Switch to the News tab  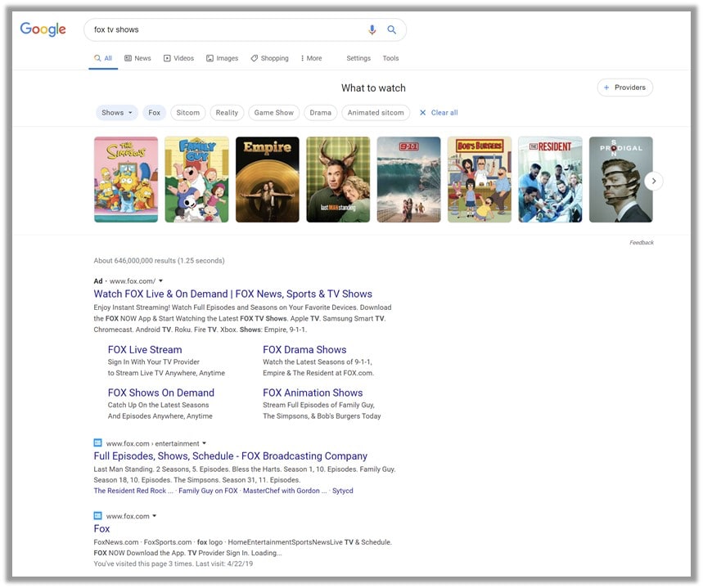coord(137,58)
